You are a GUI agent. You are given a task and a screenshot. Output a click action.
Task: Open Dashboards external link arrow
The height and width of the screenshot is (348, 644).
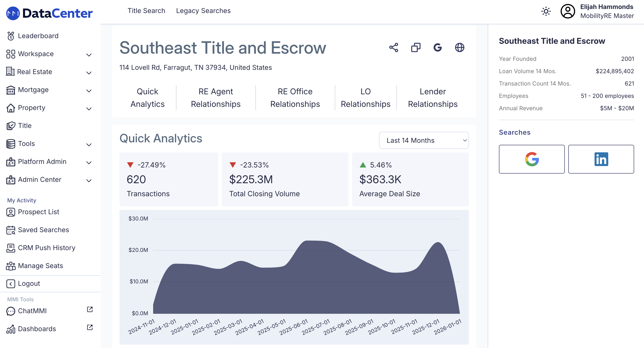(90, 328)
